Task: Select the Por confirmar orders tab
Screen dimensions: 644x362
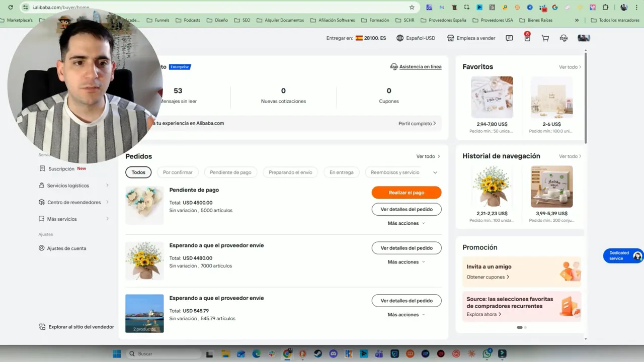Action: coord(178,172)
